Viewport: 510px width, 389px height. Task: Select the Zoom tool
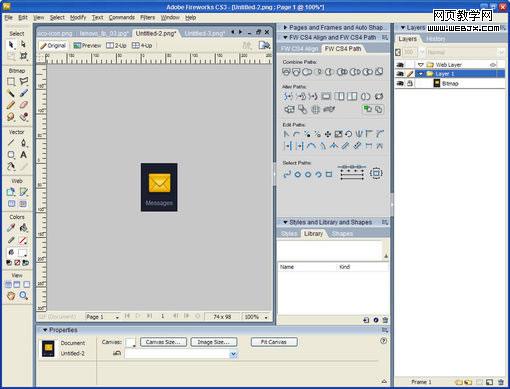(x=23, y=295)
